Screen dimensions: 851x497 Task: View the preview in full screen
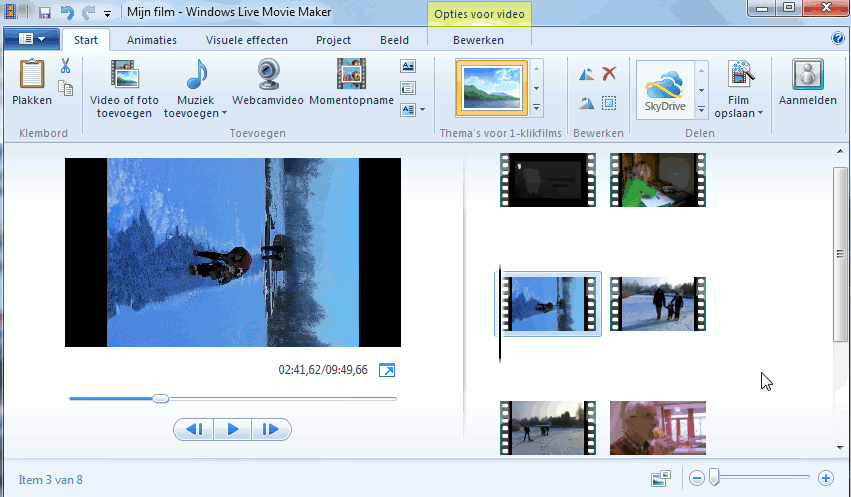click(387, 370)
